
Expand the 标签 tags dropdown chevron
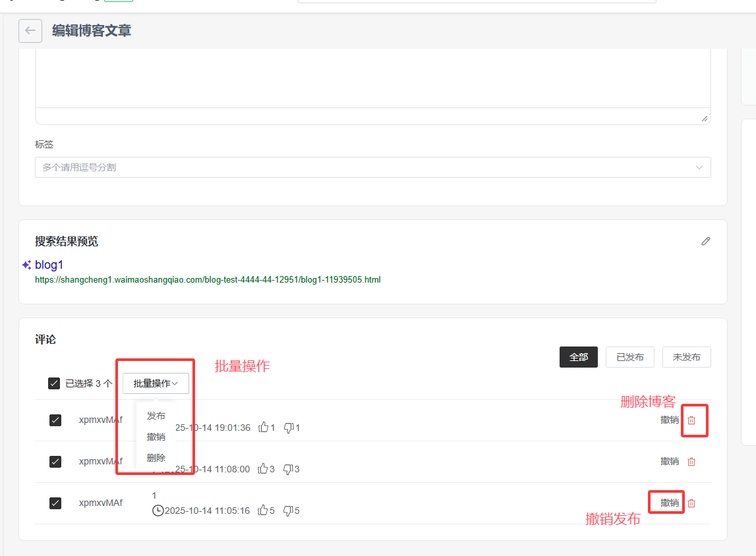(x=699, y=167)
